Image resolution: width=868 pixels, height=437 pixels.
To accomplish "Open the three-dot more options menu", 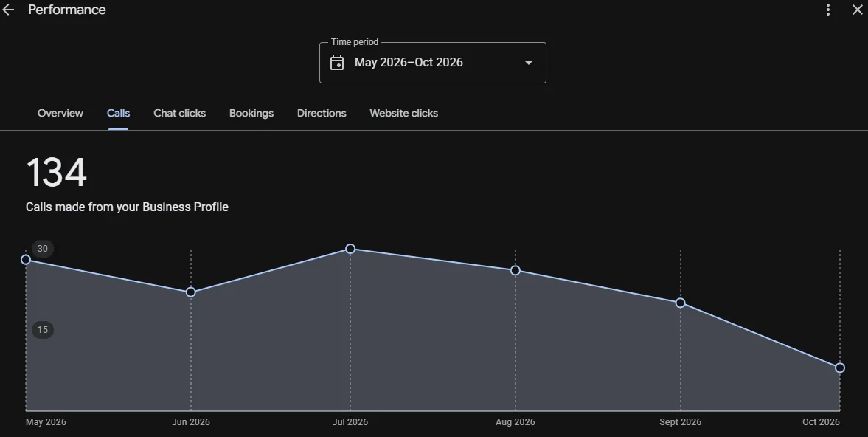I will tap(827, 10).
